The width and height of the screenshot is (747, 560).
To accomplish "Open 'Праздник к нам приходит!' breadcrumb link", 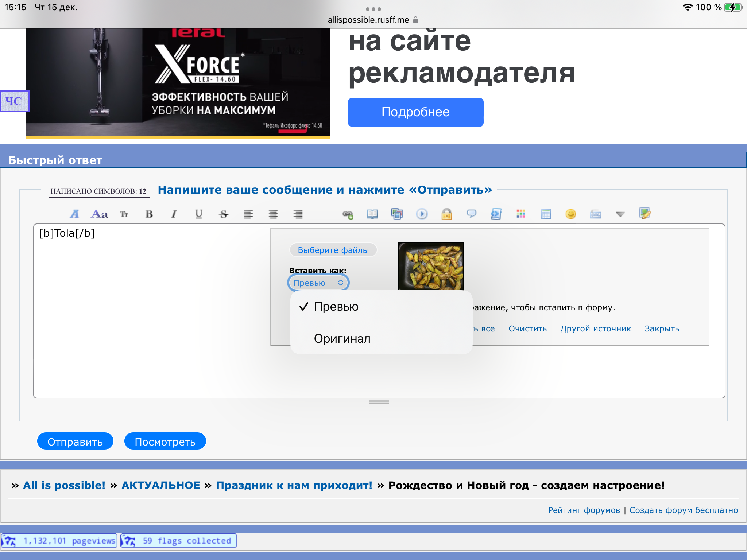I will [294, 485].
